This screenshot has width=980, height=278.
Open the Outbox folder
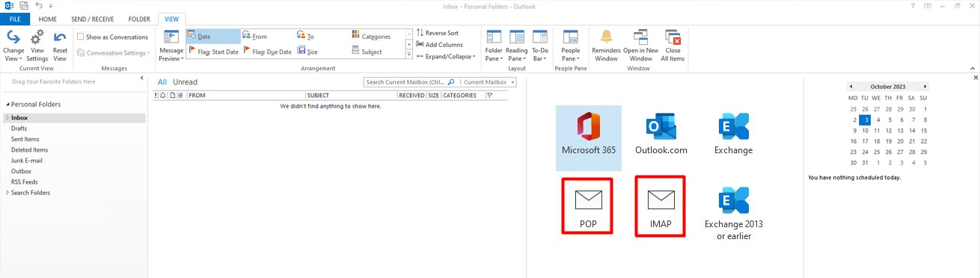(22, 171)
